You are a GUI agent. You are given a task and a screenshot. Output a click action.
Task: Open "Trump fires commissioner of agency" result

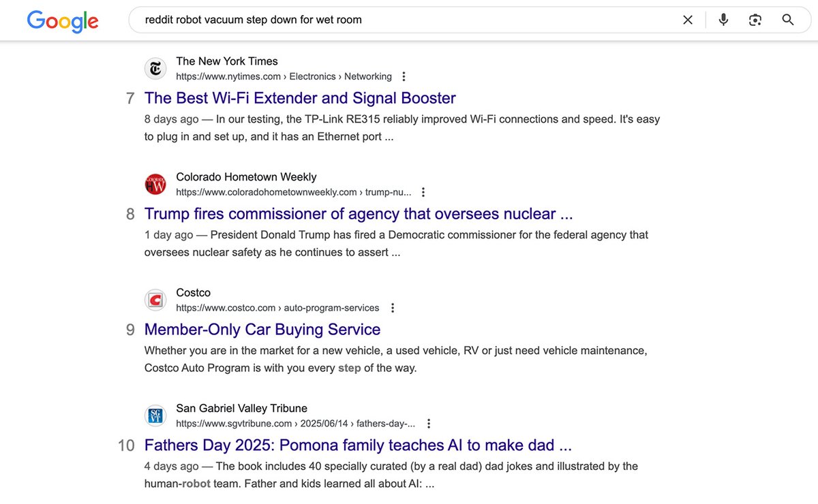[359, 214]
